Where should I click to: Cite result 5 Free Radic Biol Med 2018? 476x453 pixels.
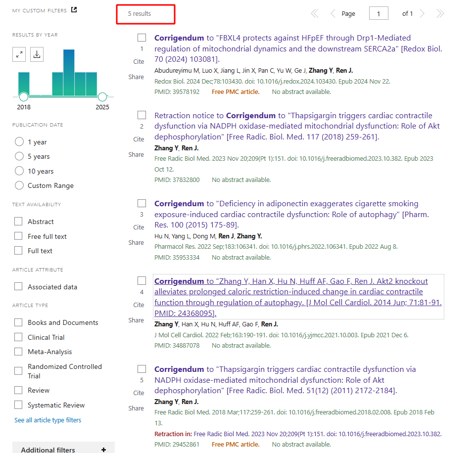point(139,393)
